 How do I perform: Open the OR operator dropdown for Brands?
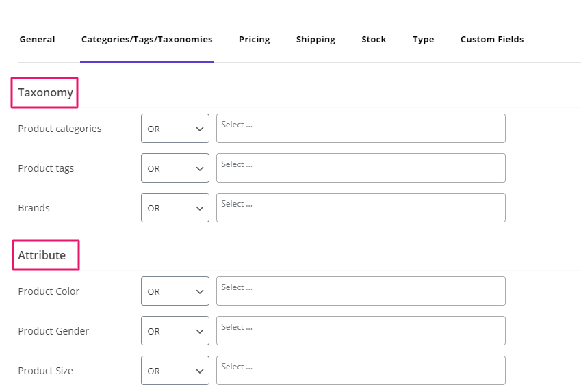[175, 207]
